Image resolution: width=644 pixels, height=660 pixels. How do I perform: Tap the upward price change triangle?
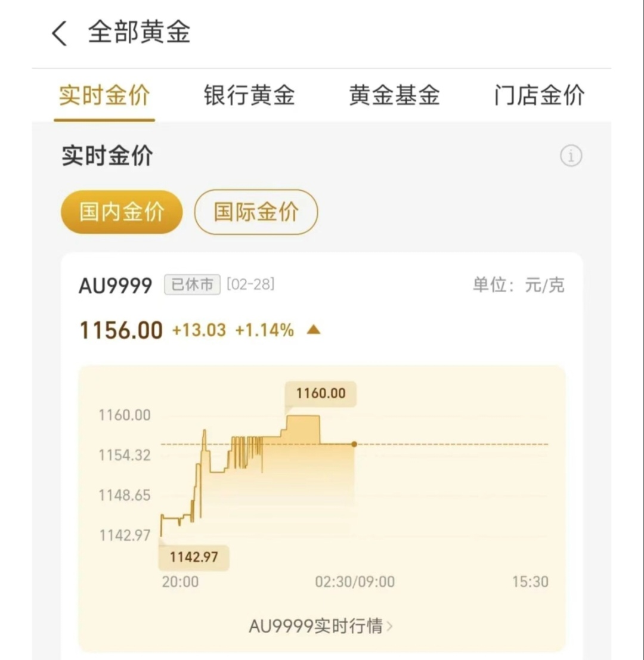314,330
